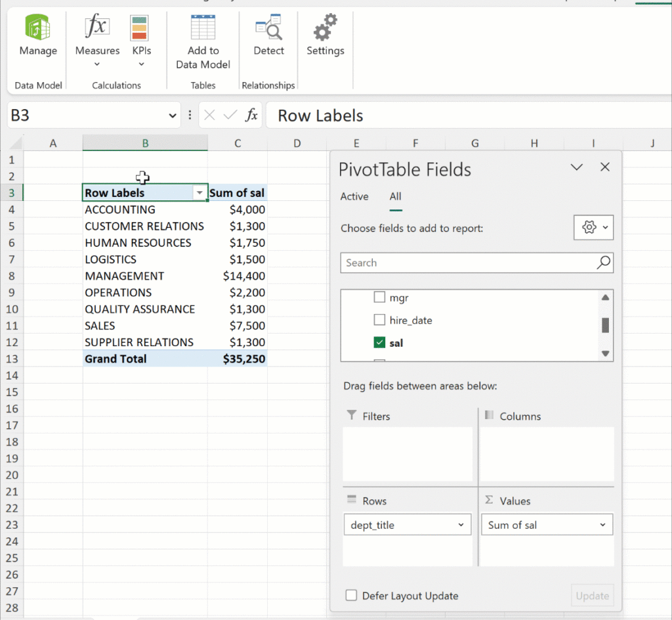
Task: Click Detect relationships icon
Action: 268,28
